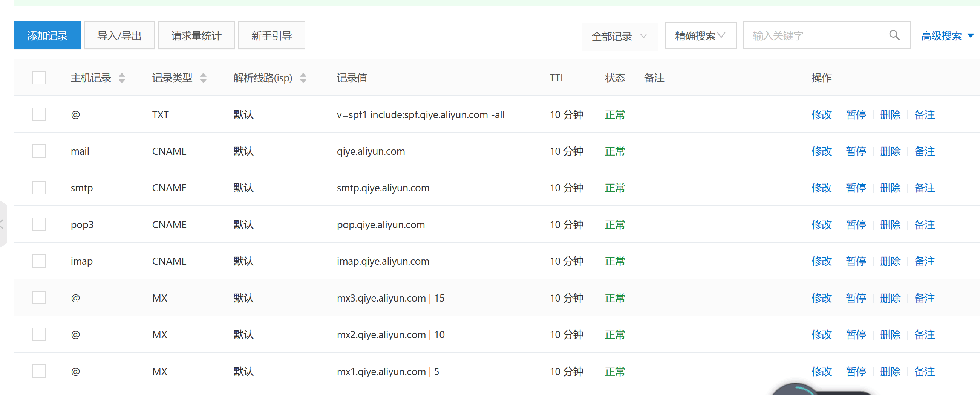Check the TXT record row checkbox
The width and height of the screenshot is (980, 395).
(x=39, y=114)
